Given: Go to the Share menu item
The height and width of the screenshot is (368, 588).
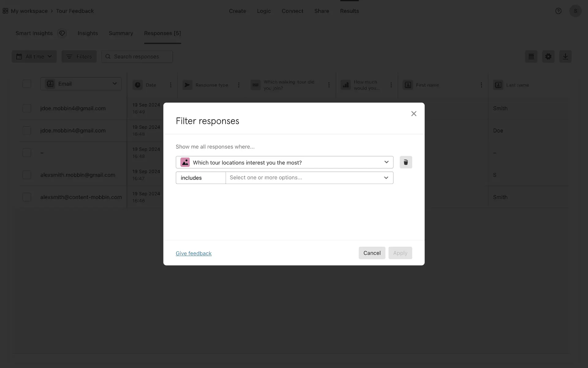Looking at the screenshot, I should pos(321,11).
